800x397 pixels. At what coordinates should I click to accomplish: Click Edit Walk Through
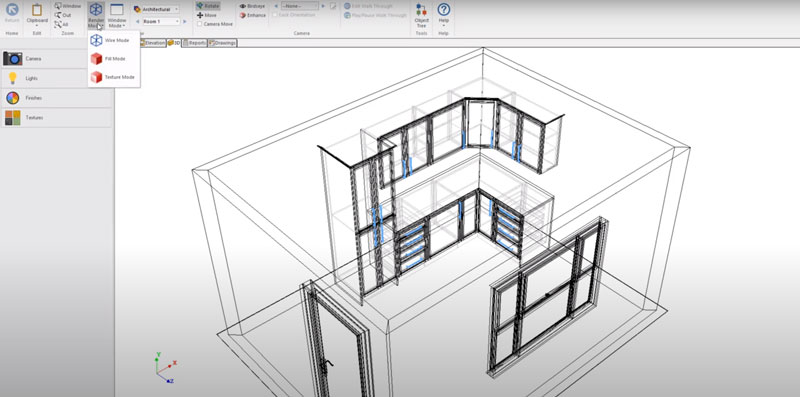coord(368,6)
